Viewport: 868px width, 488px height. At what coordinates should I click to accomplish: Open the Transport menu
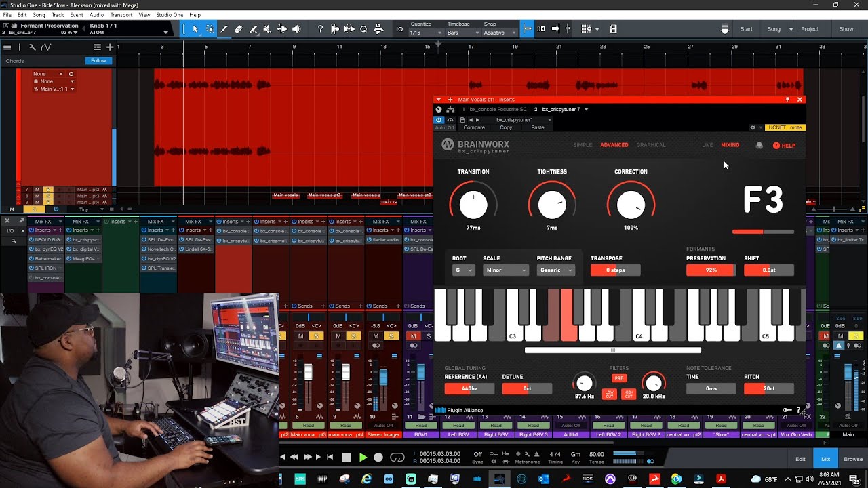(x=121, y=15)
